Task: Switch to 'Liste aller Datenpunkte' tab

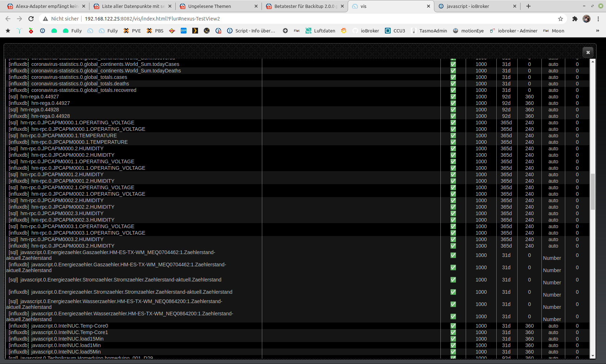Action: (132, 6)
